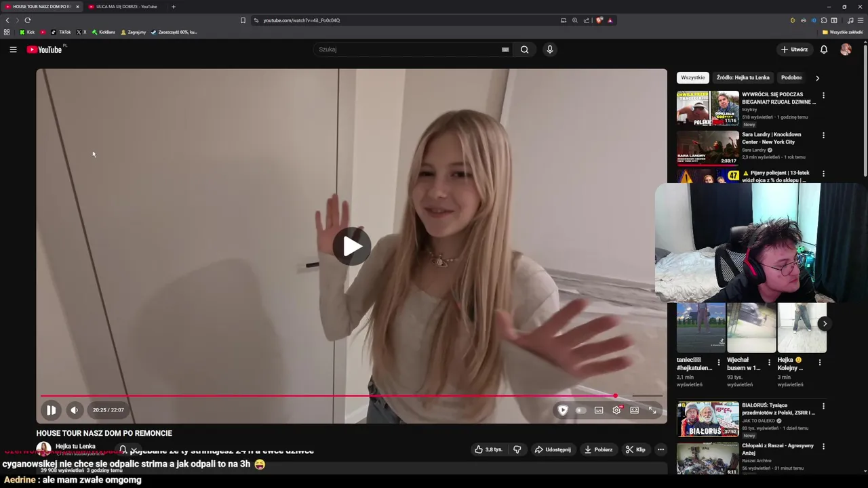Viewport: 868px width, 488px height.
Task: Create a clip with the Klip button
Action: (x=635, y=449)
